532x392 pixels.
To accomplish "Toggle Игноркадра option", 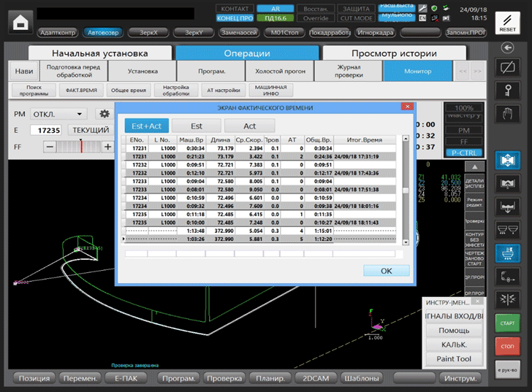I will click(x=376, y=33).
